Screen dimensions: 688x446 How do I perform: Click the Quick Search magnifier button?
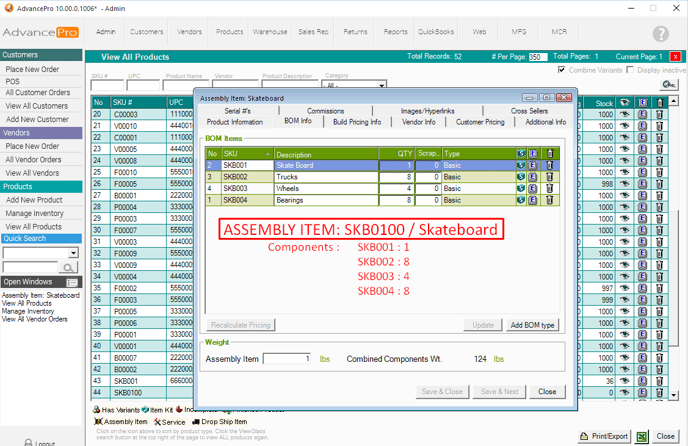(x=69, y=268)
